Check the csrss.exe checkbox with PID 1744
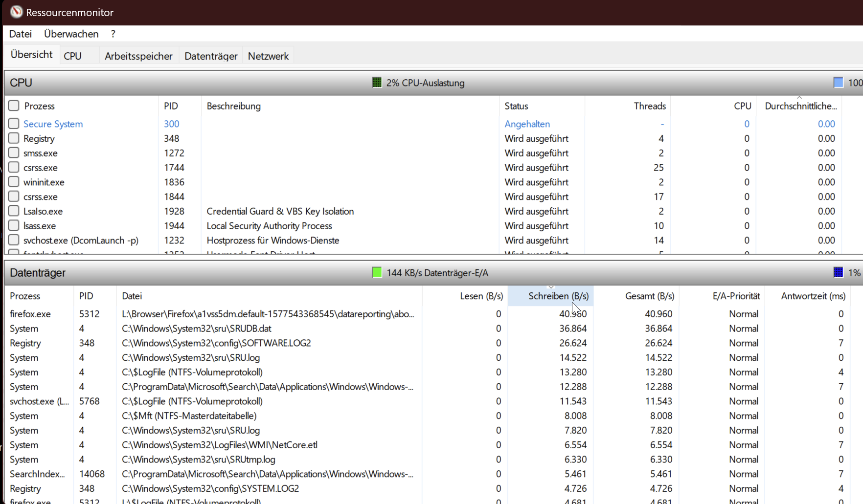The height and width of the screenshot is (504, 863). coord(14,167)
